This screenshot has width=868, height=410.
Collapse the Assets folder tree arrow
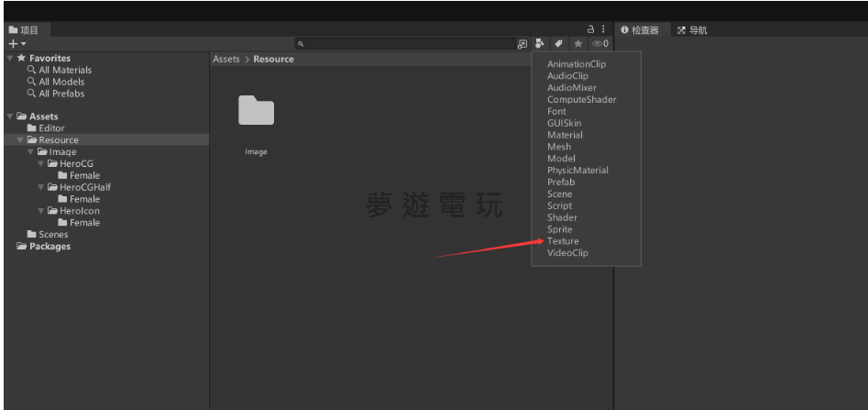10,116
